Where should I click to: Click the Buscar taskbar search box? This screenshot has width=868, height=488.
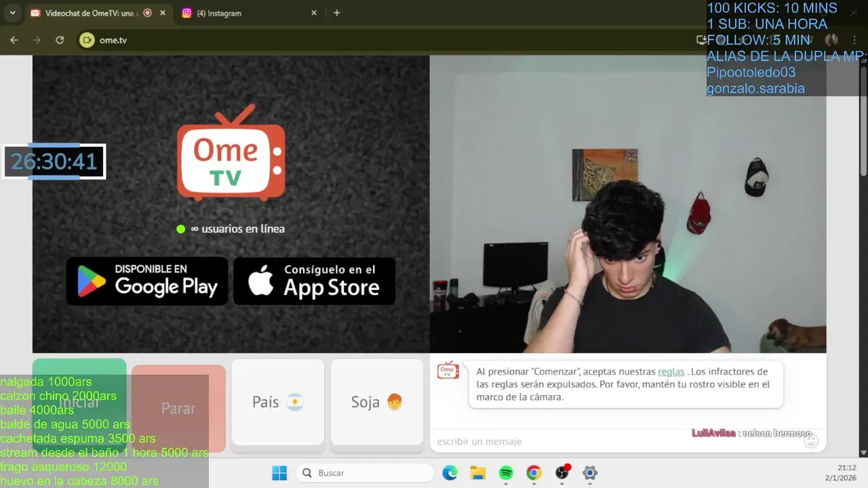coord(365,472)
